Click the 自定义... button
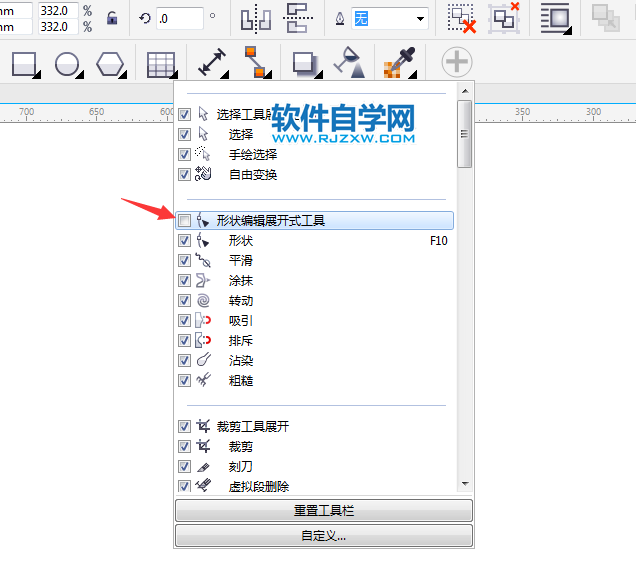This screenshot has height=586, width=636. (x=324, y=536)
